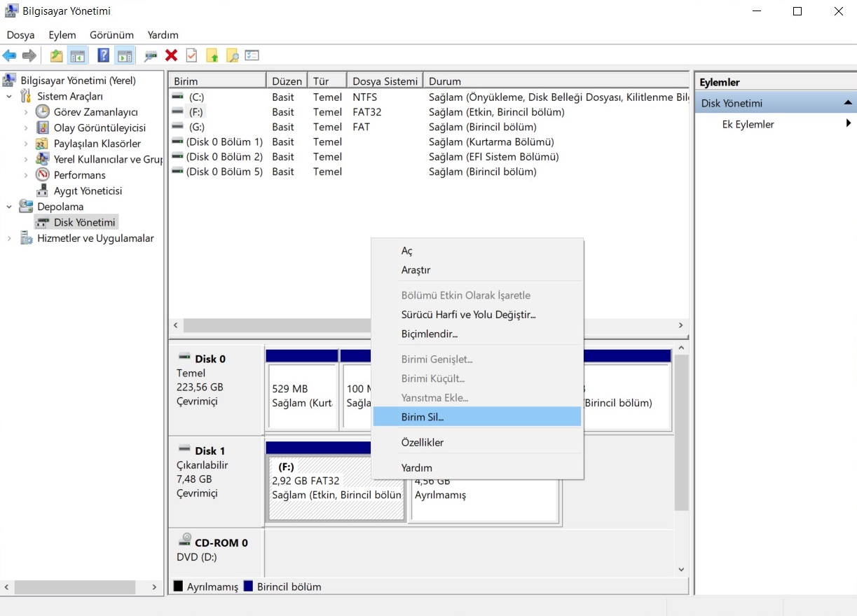Image resolution: width=857 pixels, height=616 pixels.
Task: Click the magnifier search page icon
Action: pyautogui.click(x=233, y=55)
